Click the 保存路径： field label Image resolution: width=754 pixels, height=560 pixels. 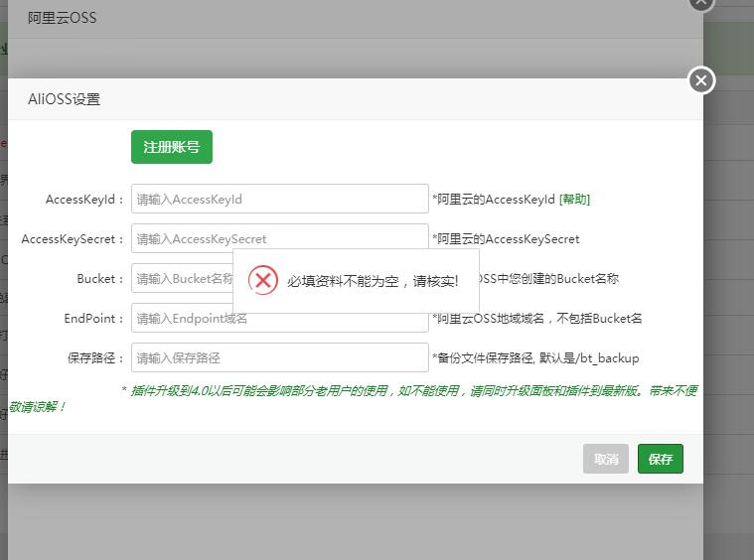[x=95, y=358]
